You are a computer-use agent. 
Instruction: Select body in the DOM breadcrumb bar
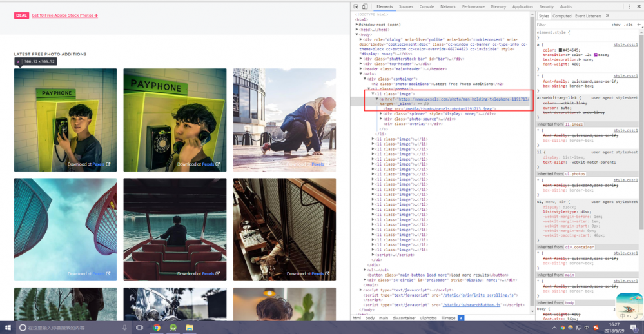[370, 318]
